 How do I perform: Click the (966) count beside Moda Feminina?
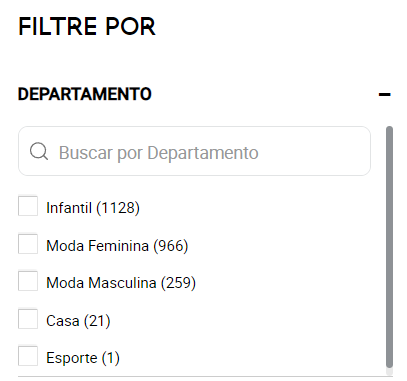tap(171, 246)
